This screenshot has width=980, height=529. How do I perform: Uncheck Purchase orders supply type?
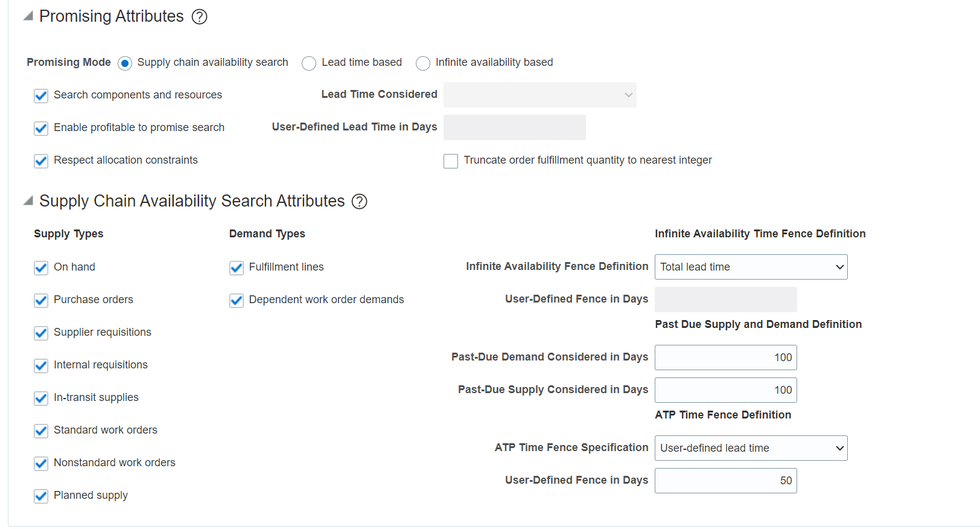[x=41, y=301]
